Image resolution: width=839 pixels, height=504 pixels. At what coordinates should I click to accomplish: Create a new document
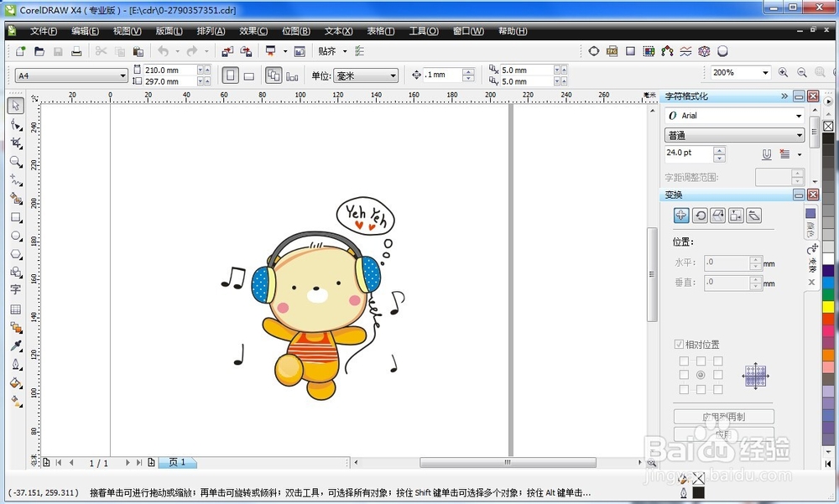click(20, 51)
